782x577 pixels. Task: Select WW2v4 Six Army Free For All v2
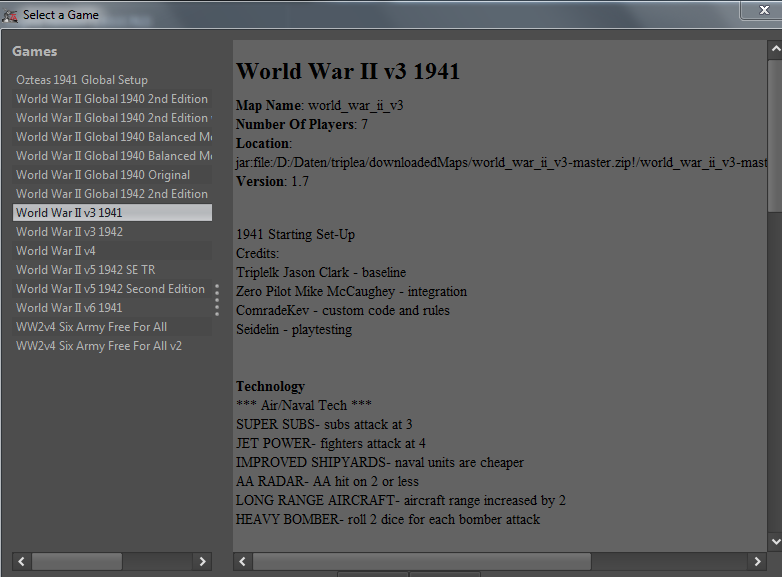(x=112, y=346)
